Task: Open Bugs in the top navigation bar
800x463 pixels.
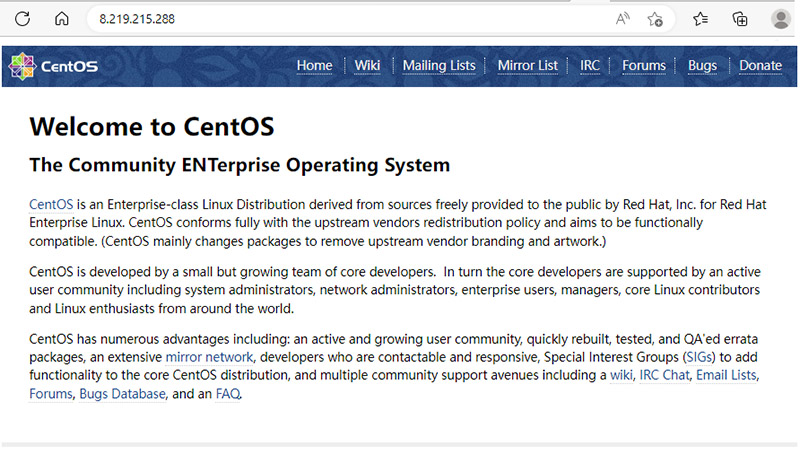Action: tap(702, 66)
